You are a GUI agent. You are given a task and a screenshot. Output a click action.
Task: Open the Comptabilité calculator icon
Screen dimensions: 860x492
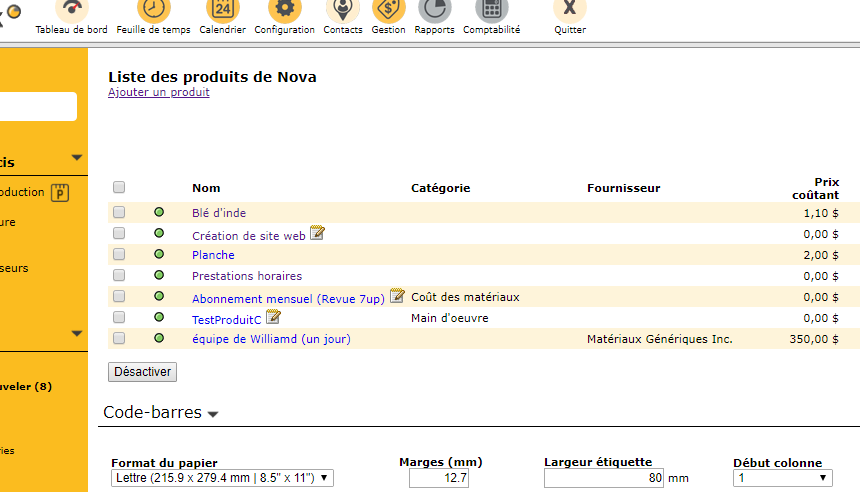point(491,10)
